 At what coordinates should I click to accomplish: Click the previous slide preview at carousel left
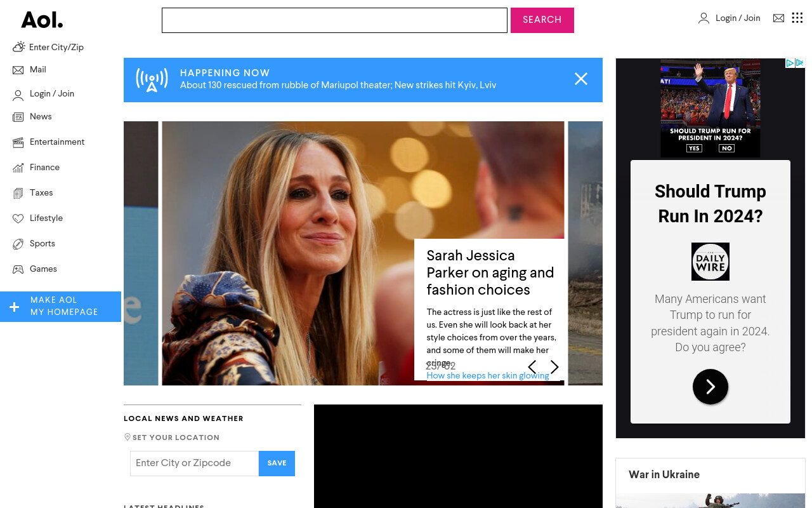pos(141,253)
